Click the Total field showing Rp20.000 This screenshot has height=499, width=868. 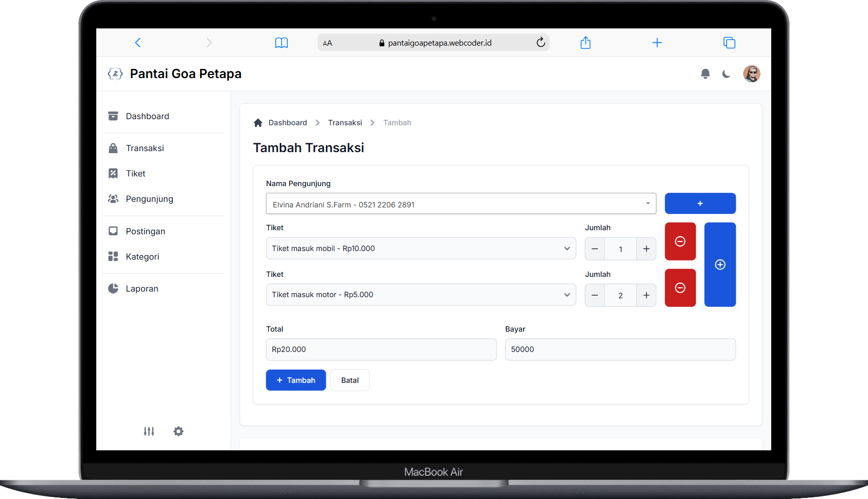click(381, 349)
